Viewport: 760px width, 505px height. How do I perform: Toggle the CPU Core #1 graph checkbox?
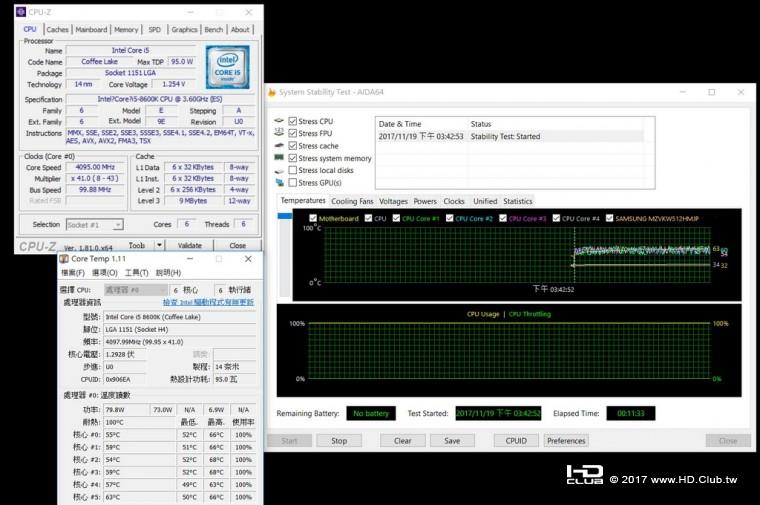[395, 218]
